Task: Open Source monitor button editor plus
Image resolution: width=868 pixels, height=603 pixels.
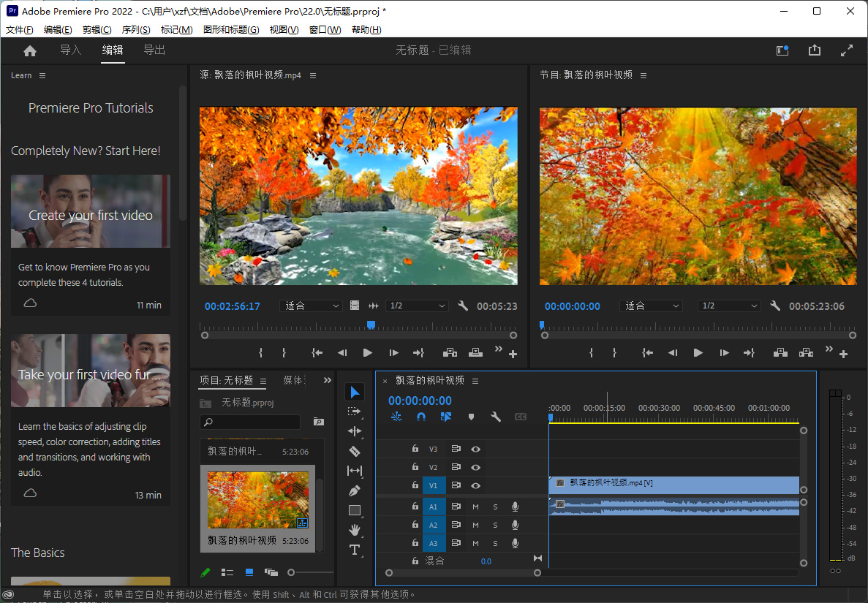Action: click(513, 354)
